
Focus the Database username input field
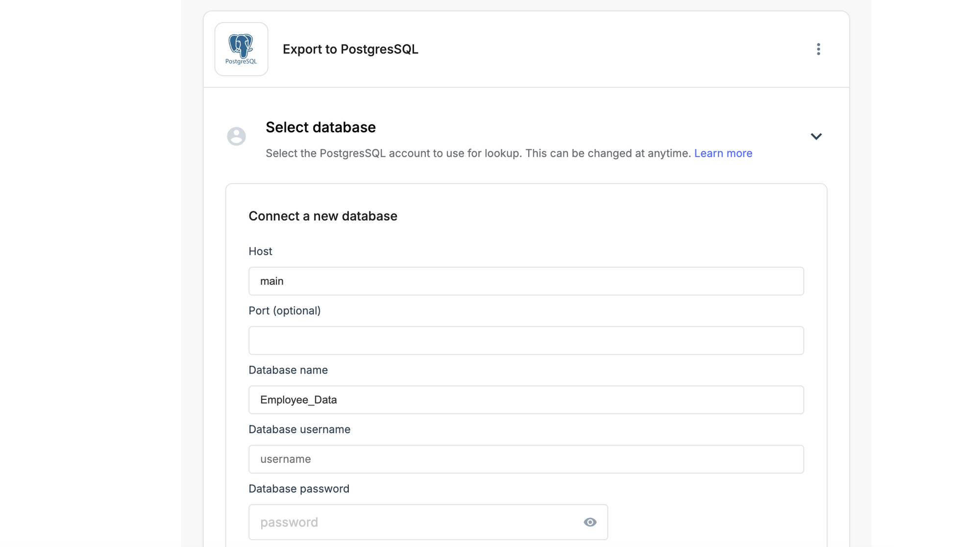pyautogui.click(x=526, y=459)
